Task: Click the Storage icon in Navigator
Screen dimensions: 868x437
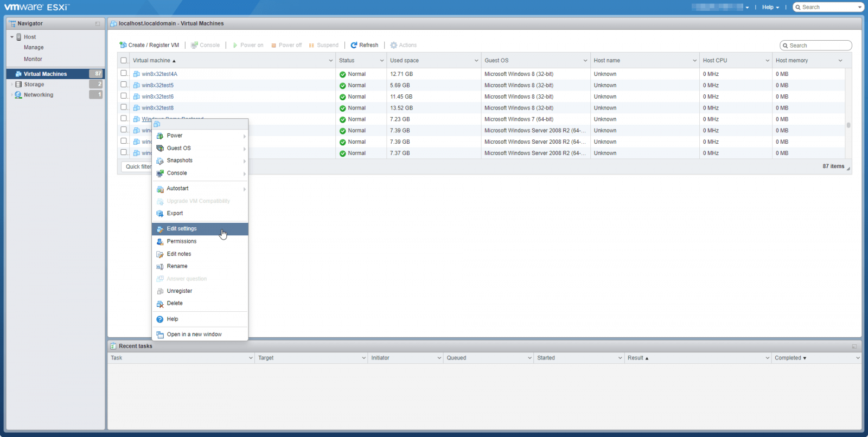Action: tap(18, 85)
